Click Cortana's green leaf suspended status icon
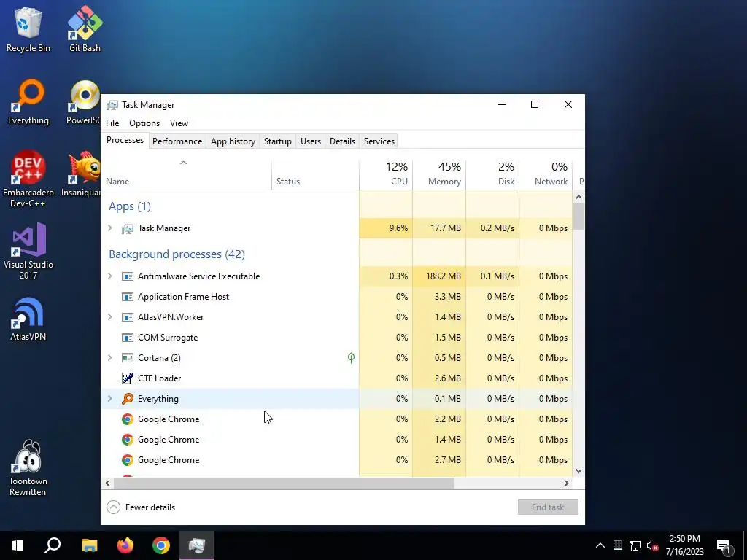Image resolution: width=747 pixels, height=560 pixels. [x=351, y=357]
